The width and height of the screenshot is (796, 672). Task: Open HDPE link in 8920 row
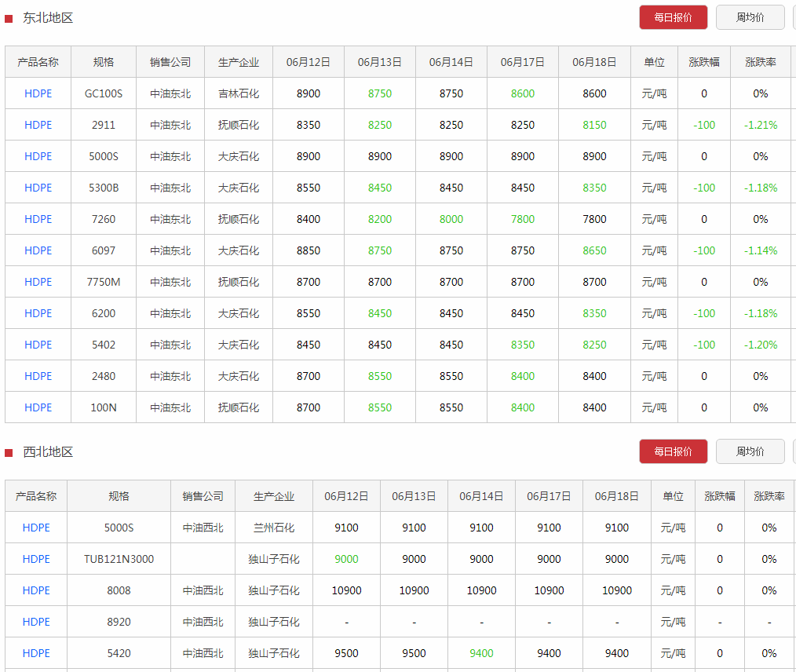(x=36, y=623)
